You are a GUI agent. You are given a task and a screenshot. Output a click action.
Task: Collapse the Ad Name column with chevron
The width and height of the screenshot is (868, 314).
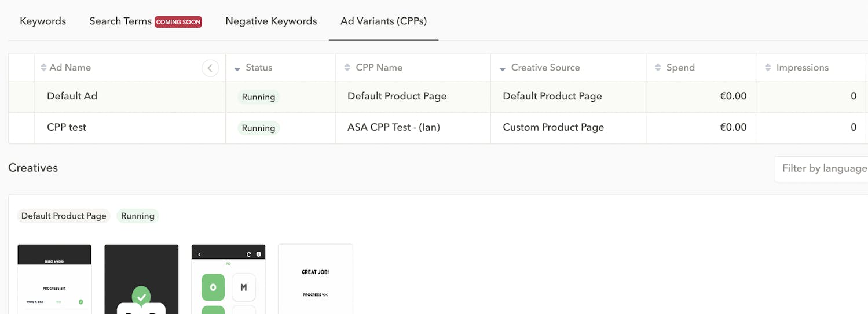[210, 68]
